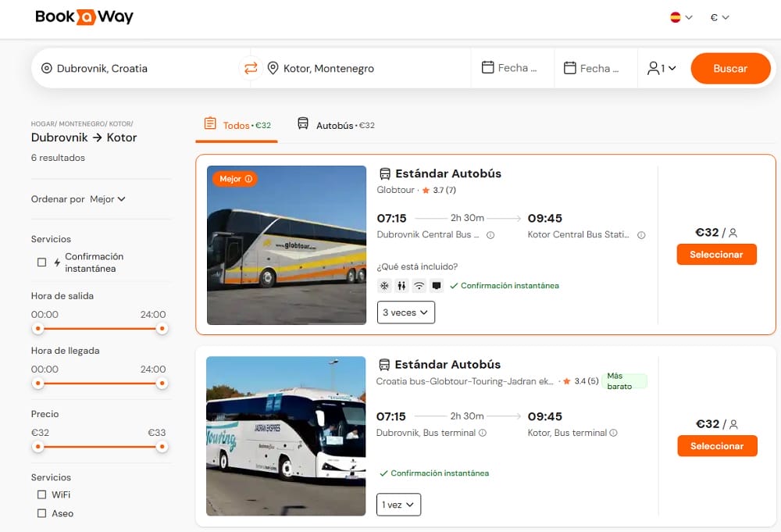Select the Todos results tab
This screenshot has width=781, height=532.
point(237,125)
